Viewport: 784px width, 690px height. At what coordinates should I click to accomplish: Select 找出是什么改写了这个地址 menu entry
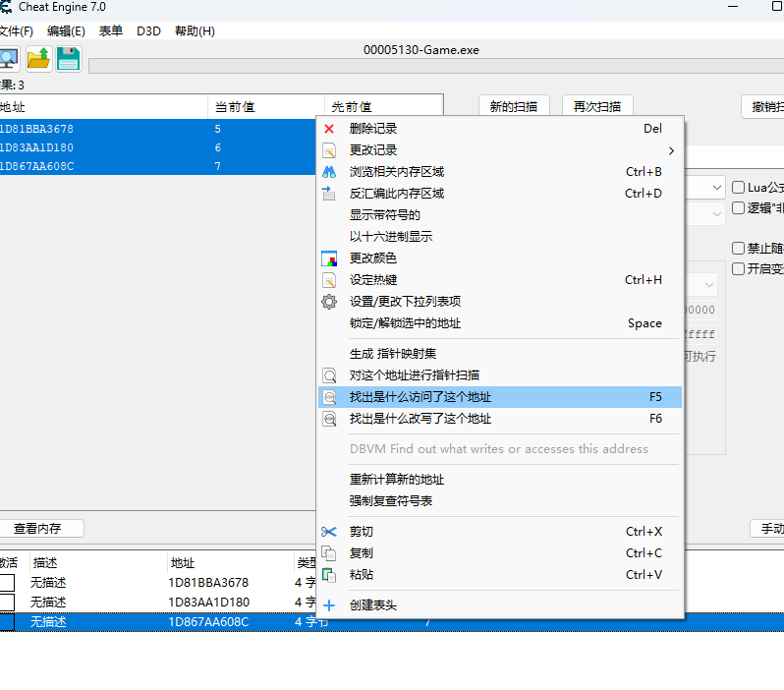(x=500, y=419)
